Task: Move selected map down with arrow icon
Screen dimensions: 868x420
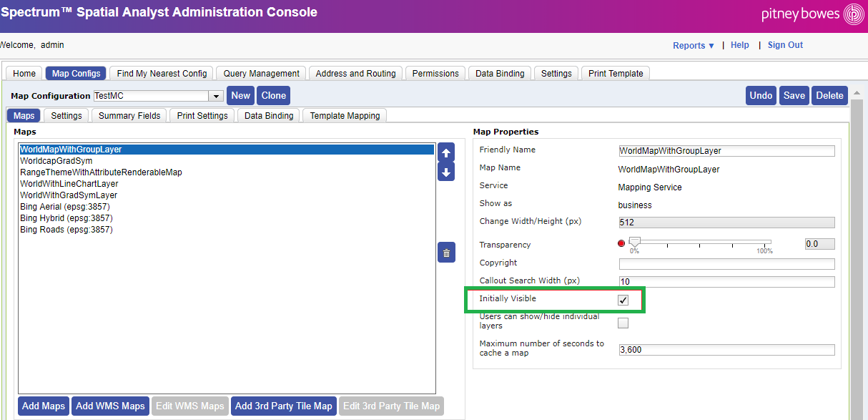Action: [446, 172]
